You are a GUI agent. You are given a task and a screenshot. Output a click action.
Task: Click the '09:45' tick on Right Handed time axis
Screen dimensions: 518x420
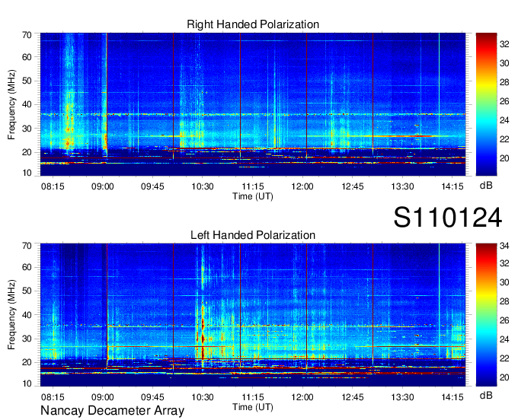coord(152,186)
